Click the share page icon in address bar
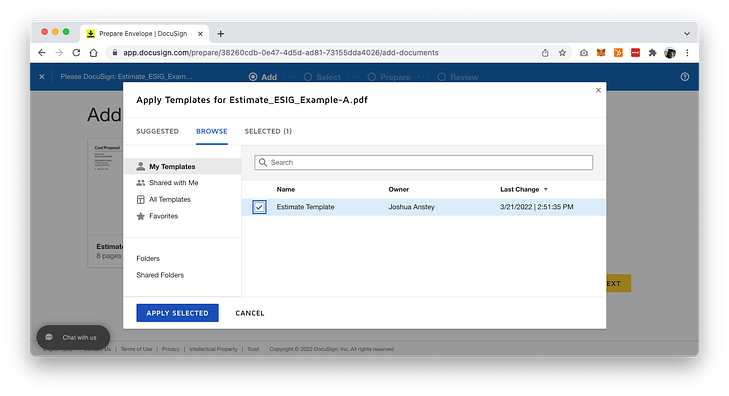Viewport: 729px width, 396px height. [x=545, y=53]
